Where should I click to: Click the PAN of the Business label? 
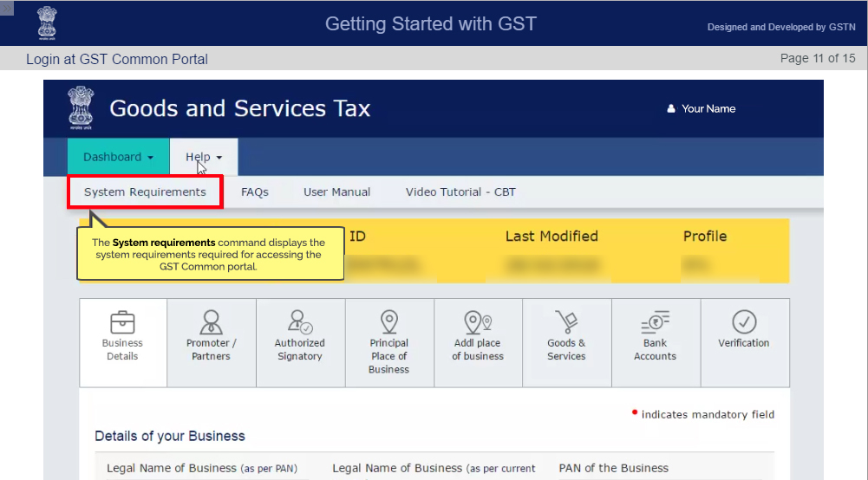[614, 468]
